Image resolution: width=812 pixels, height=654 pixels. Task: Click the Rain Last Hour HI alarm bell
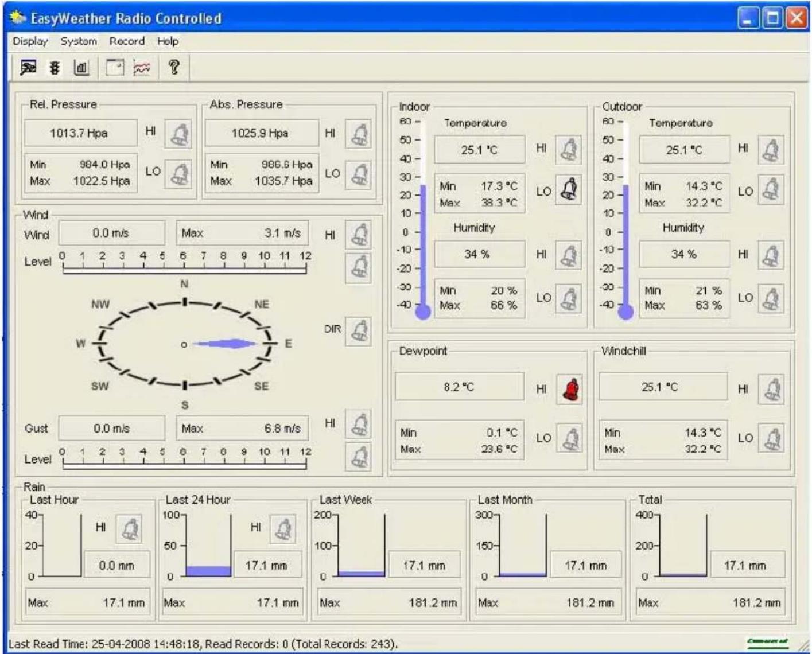point(129,528)
